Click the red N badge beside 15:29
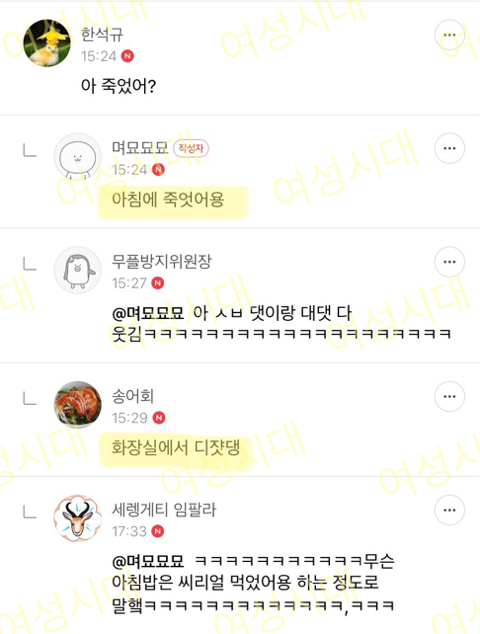The height and width of the screenshot is (634, 480). click(x=159, y=418)
